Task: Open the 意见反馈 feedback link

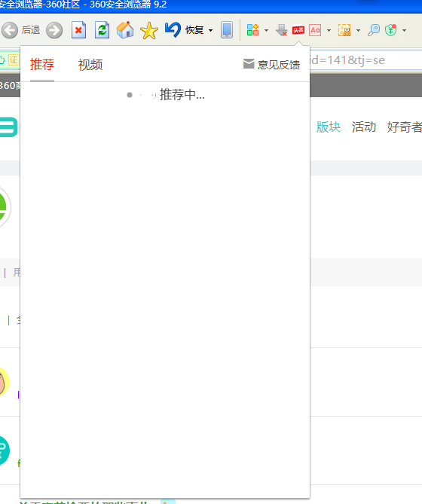Action: [x=271, y=65]
